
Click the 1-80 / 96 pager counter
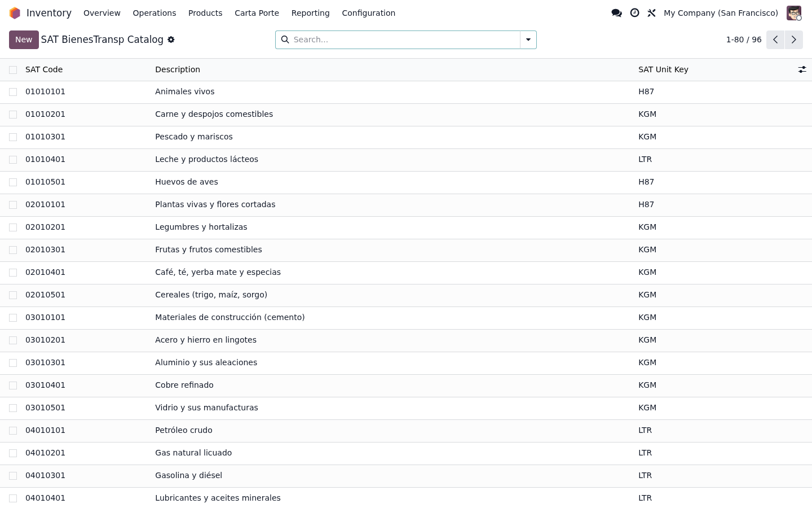tap(744, 40)
